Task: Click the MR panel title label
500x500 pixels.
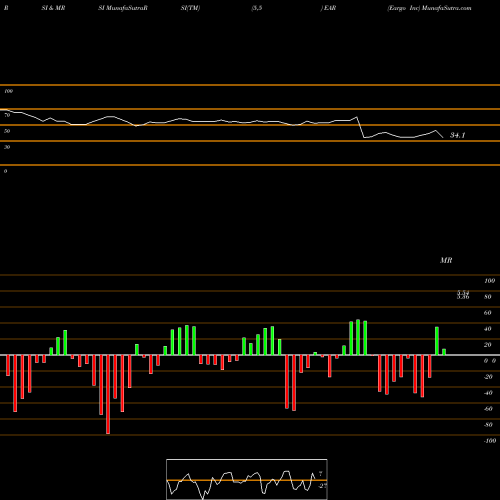Action: click(446, 260)
